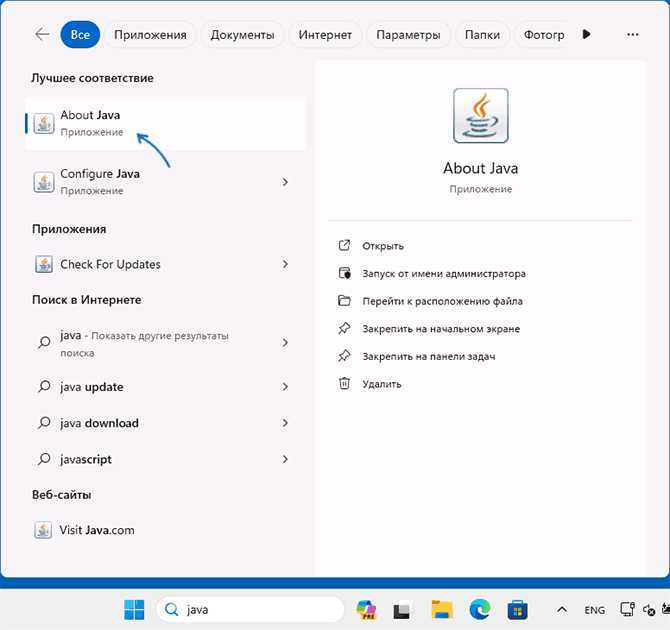The width and height of the screenshot is (670, 630).
Task: Click the Windows Start button on taskbar
Action: 133,609
